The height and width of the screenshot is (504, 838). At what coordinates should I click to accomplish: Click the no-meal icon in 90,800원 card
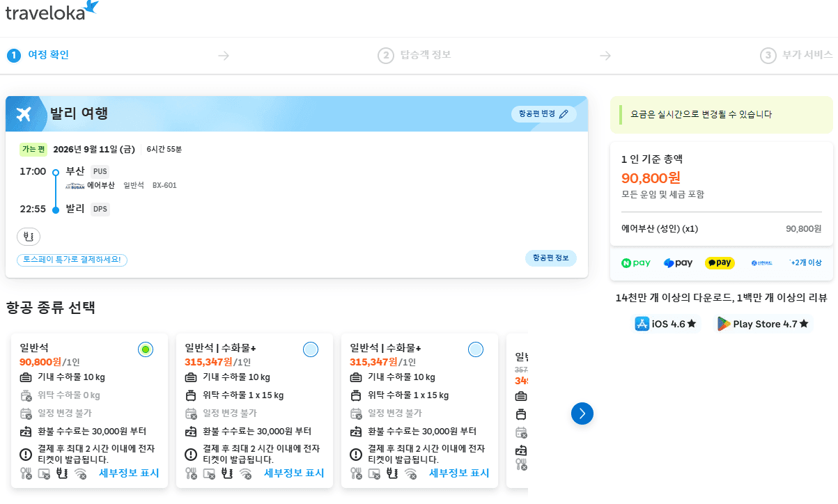[x=26, y=473]
